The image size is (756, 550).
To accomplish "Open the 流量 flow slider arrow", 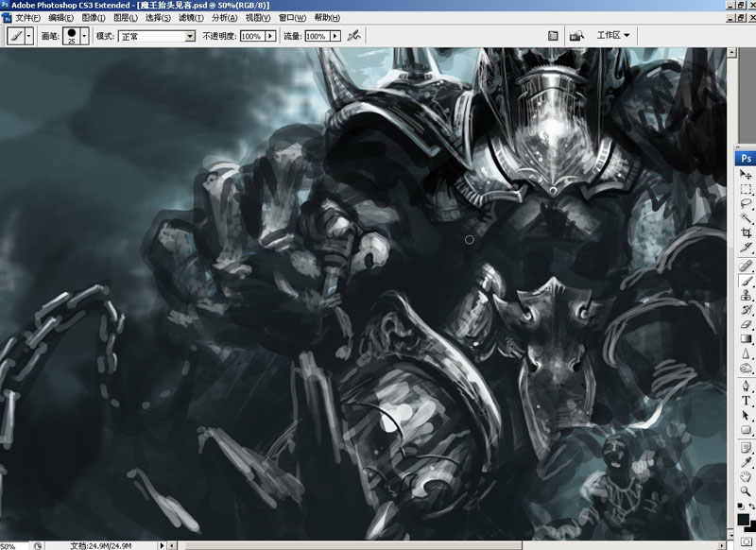I will point(335,36).
